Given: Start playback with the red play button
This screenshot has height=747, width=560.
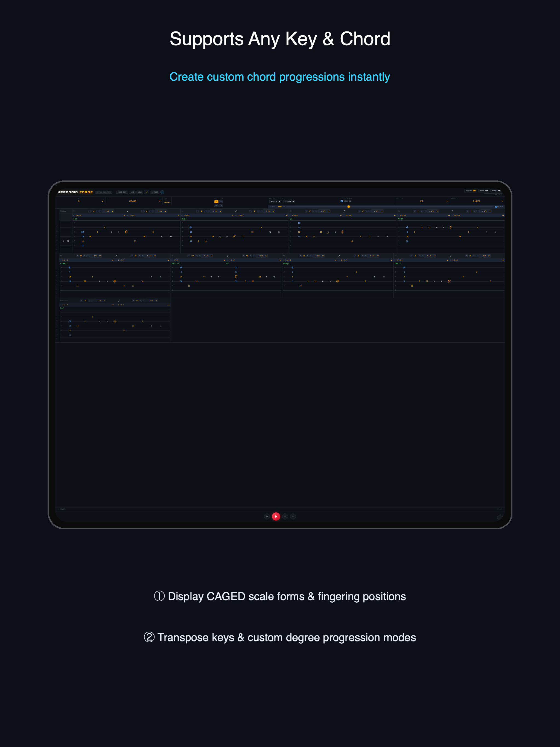Looking at the screenshot, I should (x=276, y=516).
